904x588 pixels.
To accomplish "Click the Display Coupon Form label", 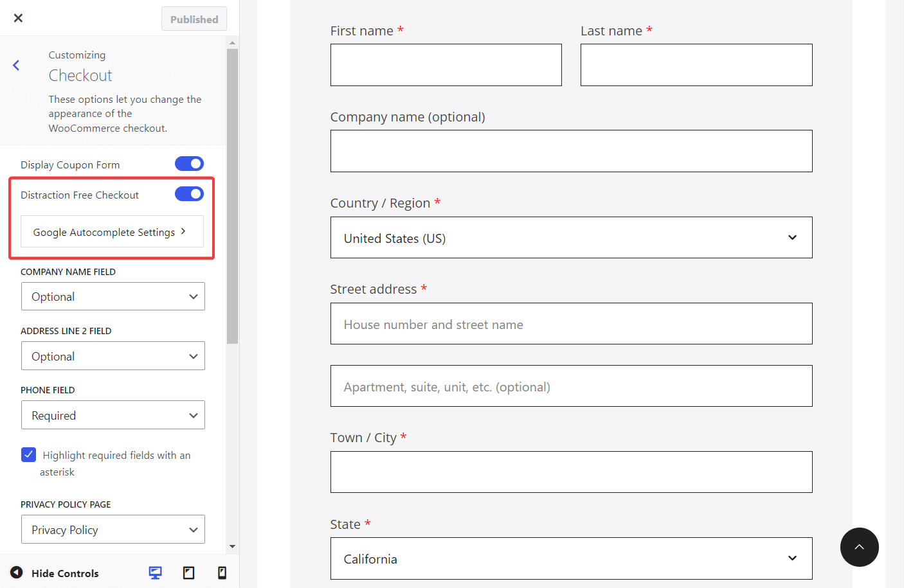I will (x=70, y=165).
